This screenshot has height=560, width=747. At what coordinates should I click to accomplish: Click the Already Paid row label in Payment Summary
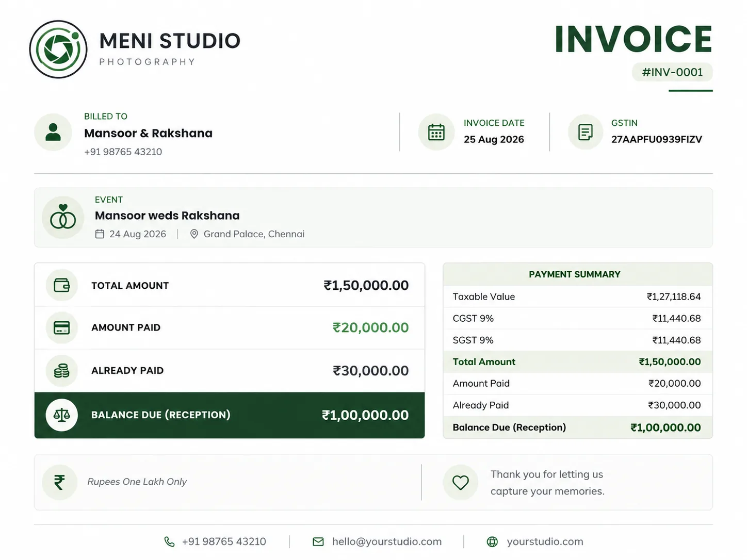point(481,405)
